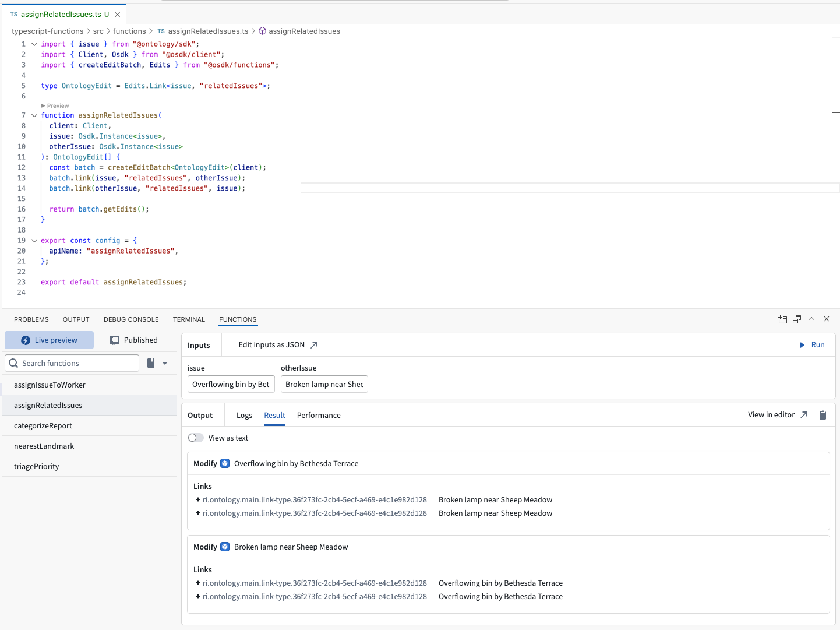Maximize the panel with the chevron up
The height and width of the screenshot is (630, 840).
pos(811,319)
